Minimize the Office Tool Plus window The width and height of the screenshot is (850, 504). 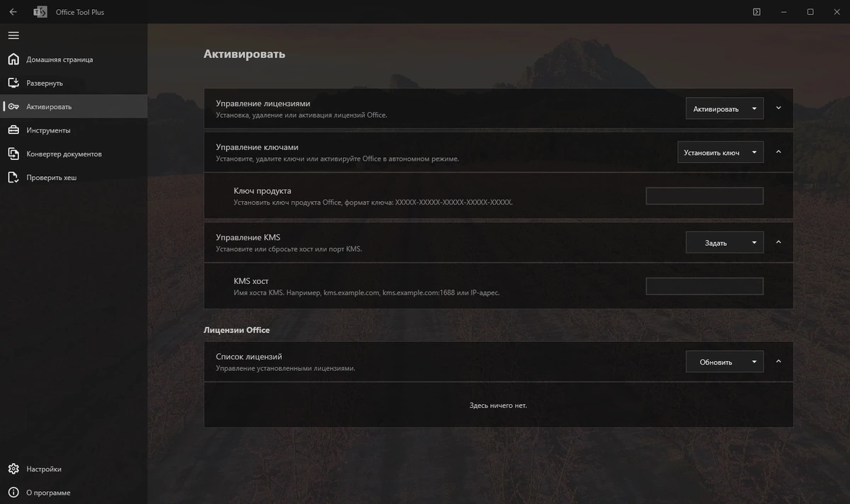point(784,12)
